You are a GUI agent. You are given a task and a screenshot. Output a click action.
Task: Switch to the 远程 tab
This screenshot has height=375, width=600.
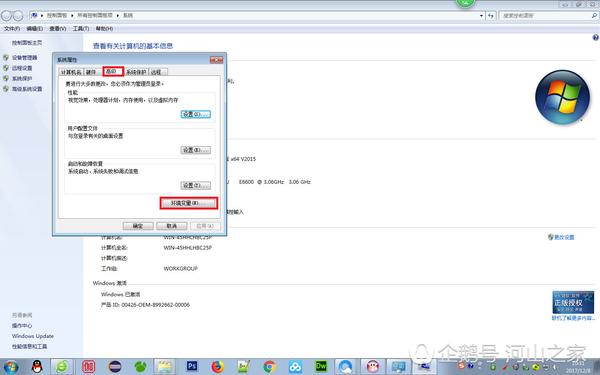[157, 72]
